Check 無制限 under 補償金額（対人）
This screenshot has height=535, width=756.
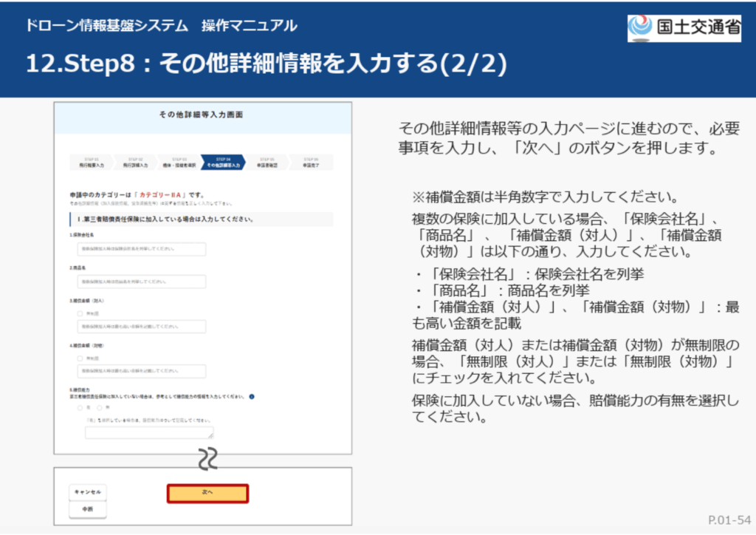pyautogui.click(x=80, y=313)
